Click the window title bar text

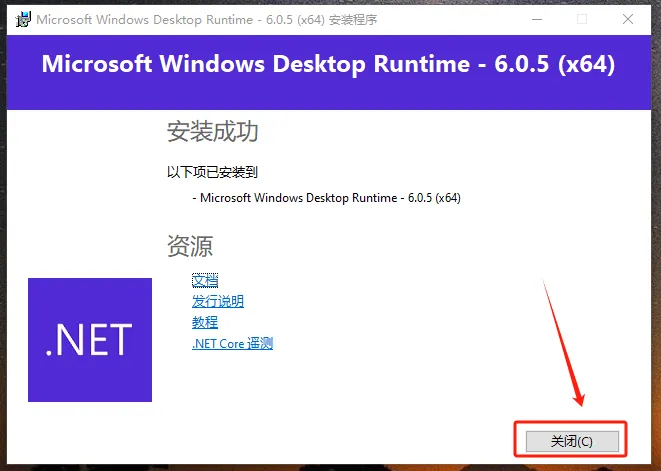pyautogui.click(x=207, y=20)
